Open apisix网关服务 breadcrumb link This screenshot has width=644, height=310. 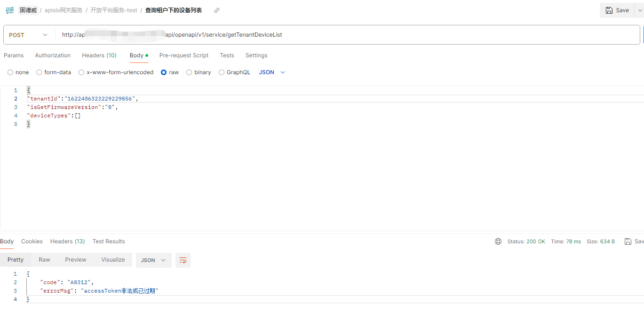[x=64, y=10]
